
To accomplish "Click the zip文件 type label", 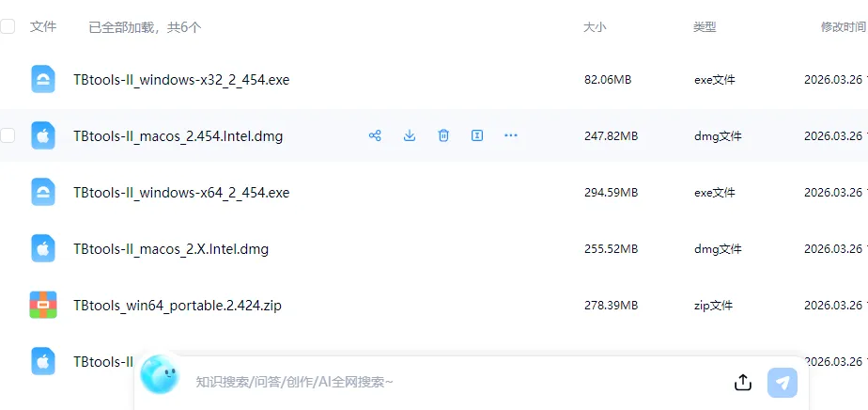I will click(714, 306).
